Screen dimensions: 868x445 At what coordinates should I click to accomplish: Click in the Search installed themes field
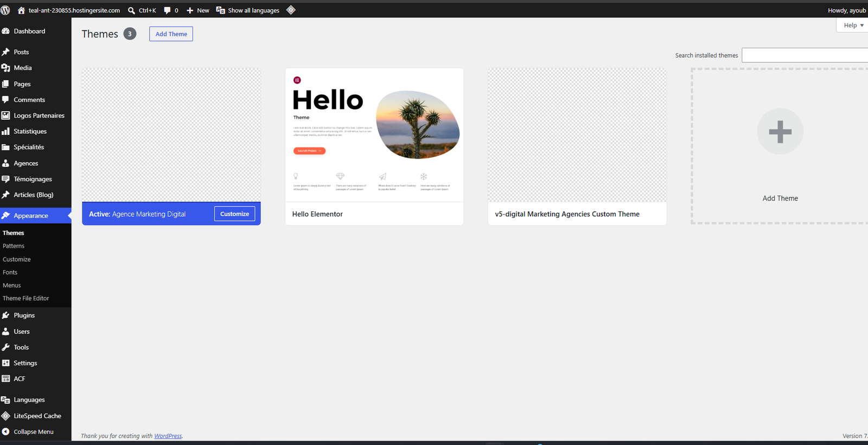click(x=805, y=55)
